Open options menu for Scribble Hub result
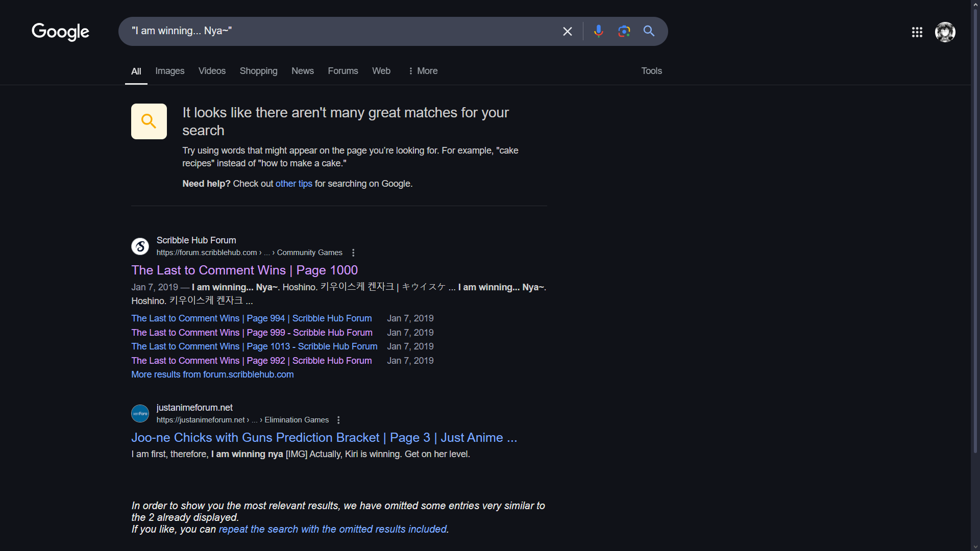This screenshot has width=980, height=551. pyautogui.click(x=353, y=253)
